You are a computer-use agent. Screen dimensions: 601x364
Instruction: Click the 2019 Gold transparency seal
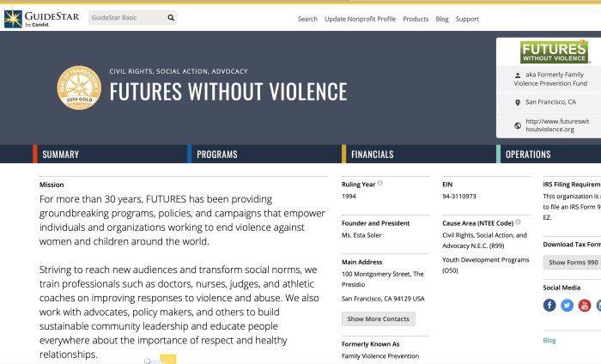pyautogui.click(x=78, y=88)
